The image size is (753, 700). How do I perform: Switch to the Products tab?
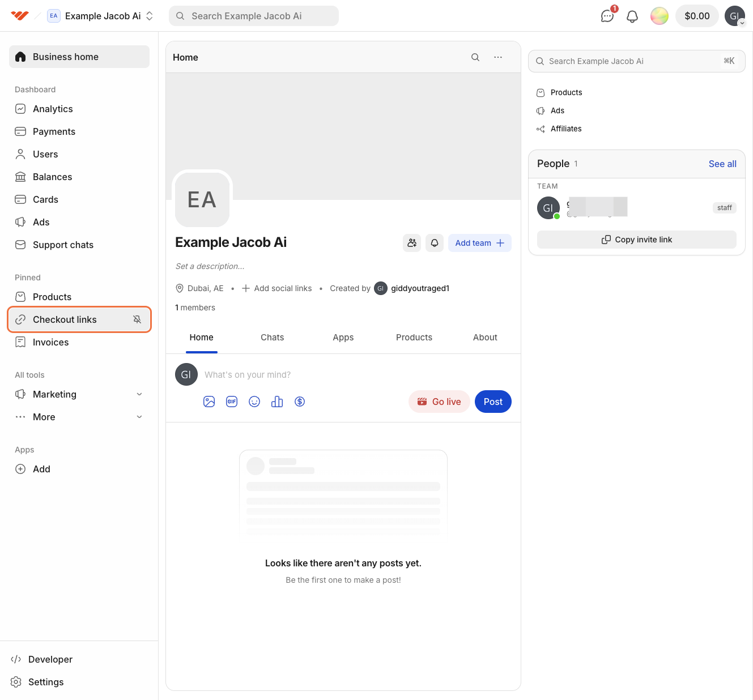pos(414,338)
